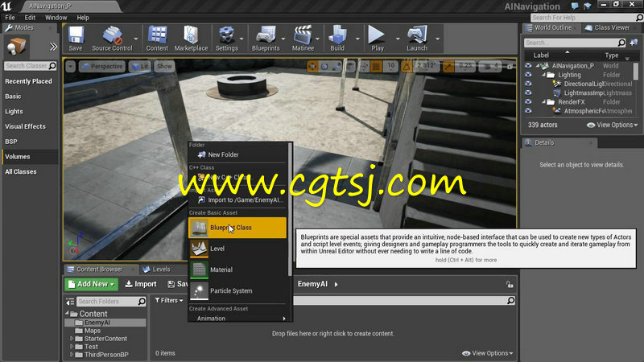Select Level from Create Basic Asset
This screenshot has height=362, width=644.
[237, 249]
